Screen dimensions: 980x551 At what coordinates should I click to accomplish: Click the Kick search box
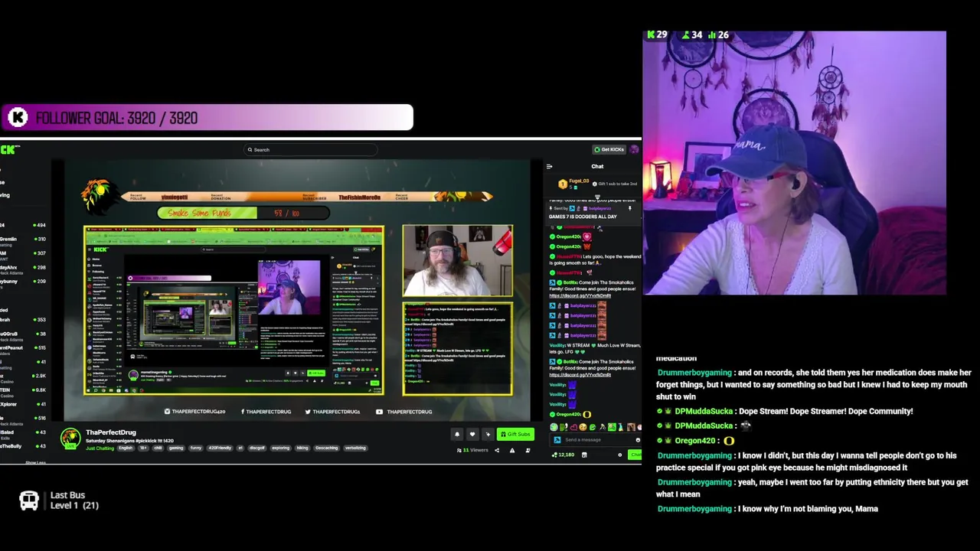(310, 150)
